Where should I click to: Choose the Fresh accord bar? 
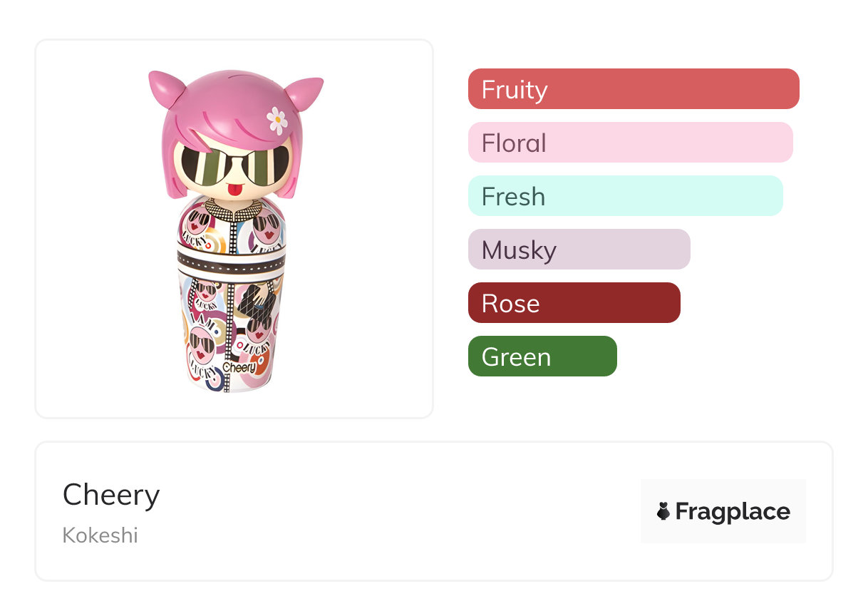tap(625, 196)
